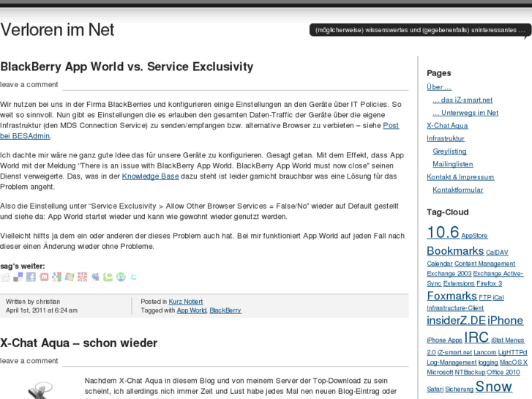Select the 'Bookmarks' tag
532x399 pixels.
[455, 251]
